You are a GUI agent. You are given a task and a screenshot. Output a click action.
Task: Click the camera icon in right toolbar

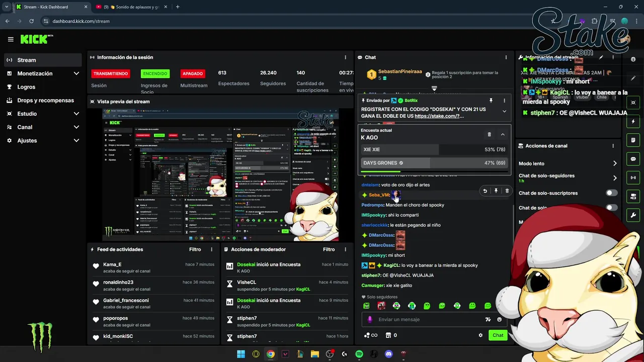click(633, 197)
